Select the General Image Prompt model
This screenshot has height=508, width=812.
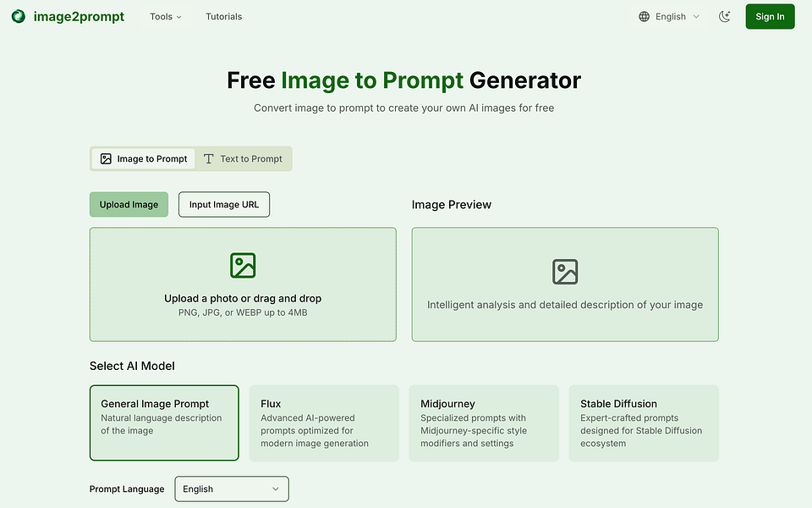164,423
